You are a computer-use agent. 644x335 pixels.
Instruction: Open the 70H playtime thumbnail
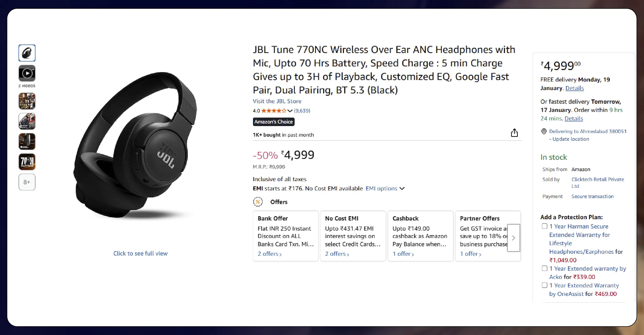coord(27,162)
